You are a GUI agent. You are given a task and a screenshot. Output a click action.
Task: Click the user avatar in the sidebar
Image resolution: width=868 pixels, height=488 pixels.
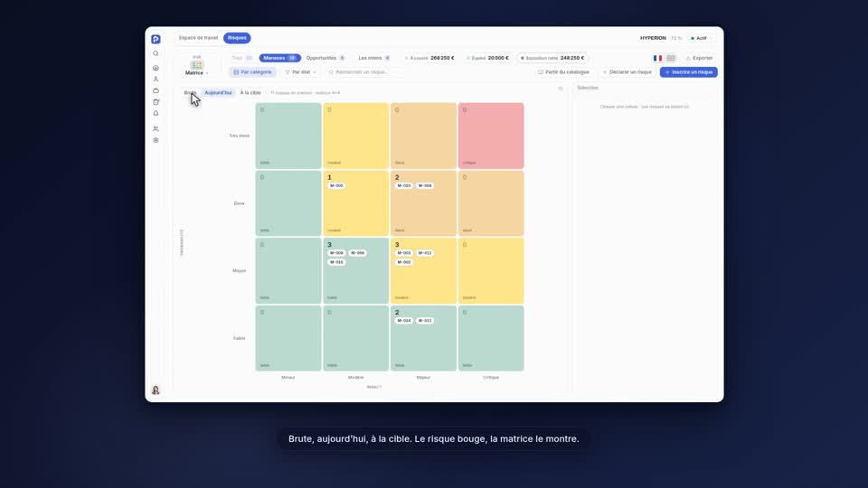tap(156, 390)
